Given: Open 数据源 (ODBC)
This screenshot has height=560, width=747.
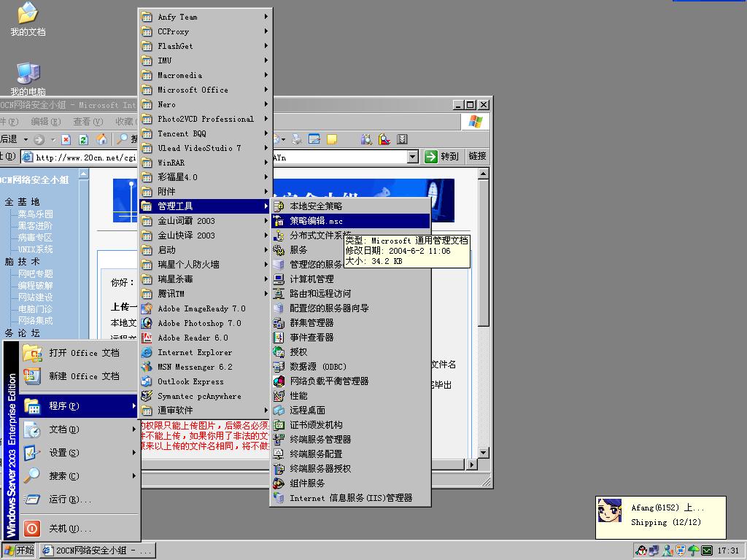Looking at the screenshot, I should 351,367.
